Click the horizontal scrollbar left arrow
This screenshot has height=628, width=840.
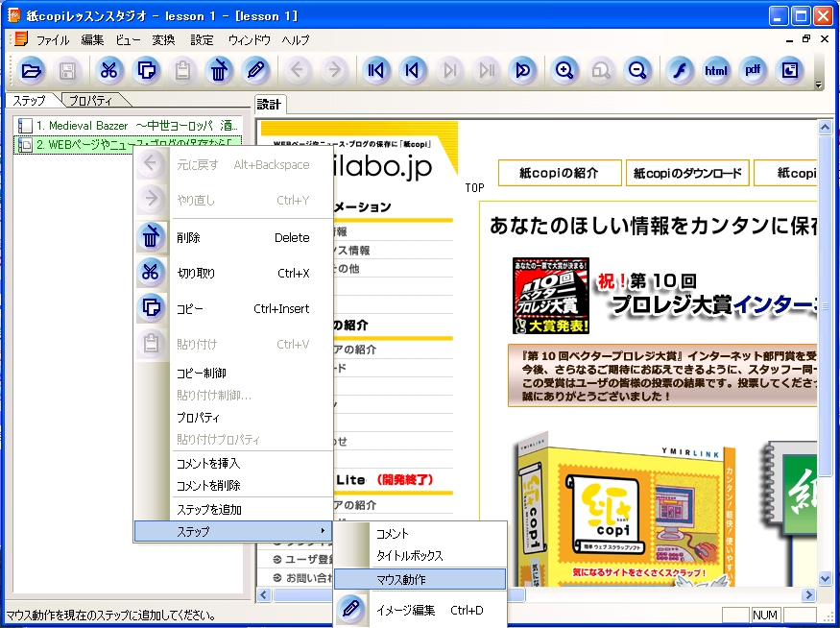[264, 594]
